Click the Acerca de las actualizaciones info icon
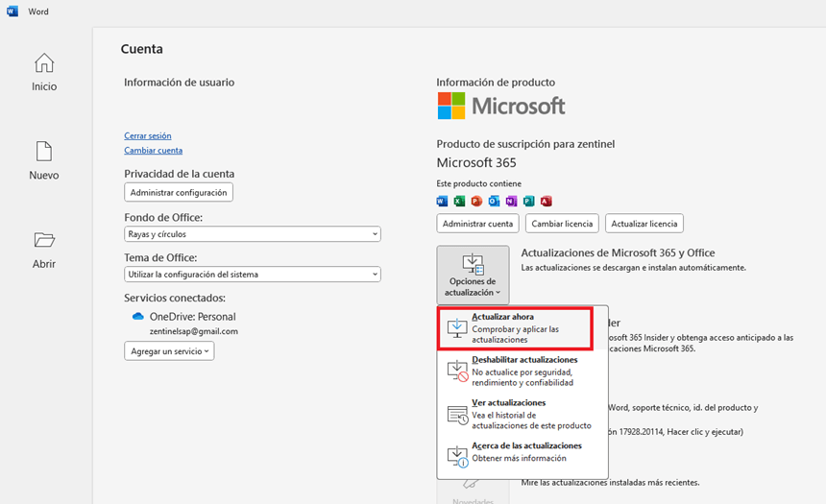 coord(457,456)
